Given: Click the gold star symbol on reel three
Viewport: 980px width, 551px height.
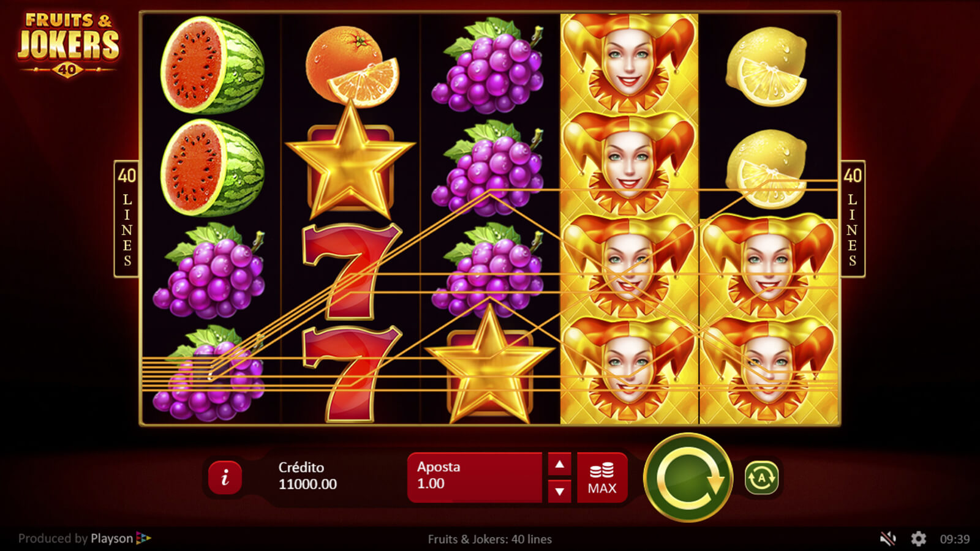Looking at the screenshot, I should [x=489, y=366].
